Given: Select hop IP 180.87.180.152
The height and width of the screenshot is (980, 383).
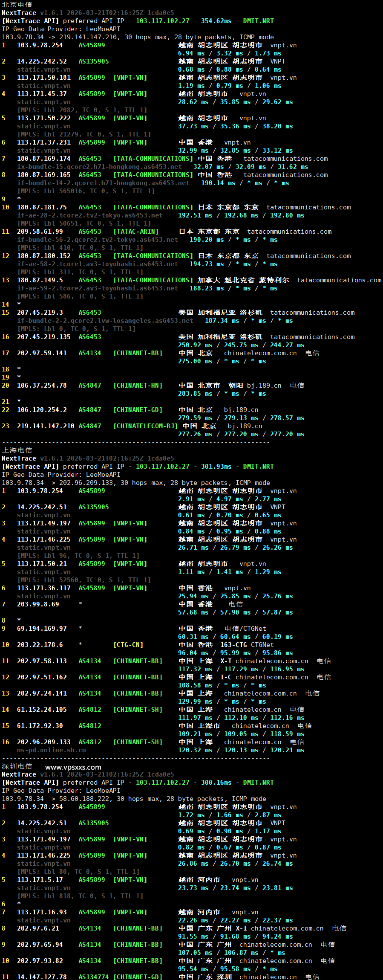Looking at the screenshot, I should pyautogui.click(x=44, y=256).
